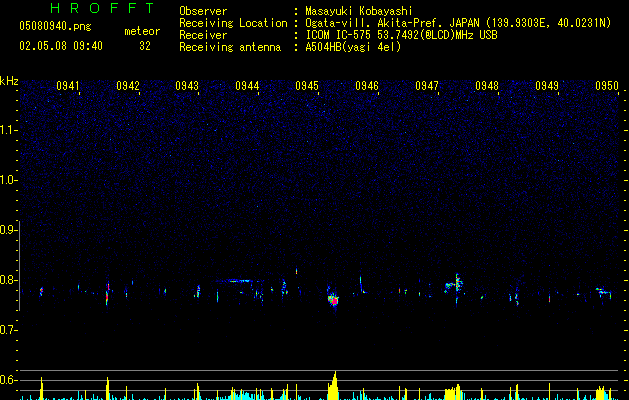Click the 0949 time marker

tap(547, 86)
